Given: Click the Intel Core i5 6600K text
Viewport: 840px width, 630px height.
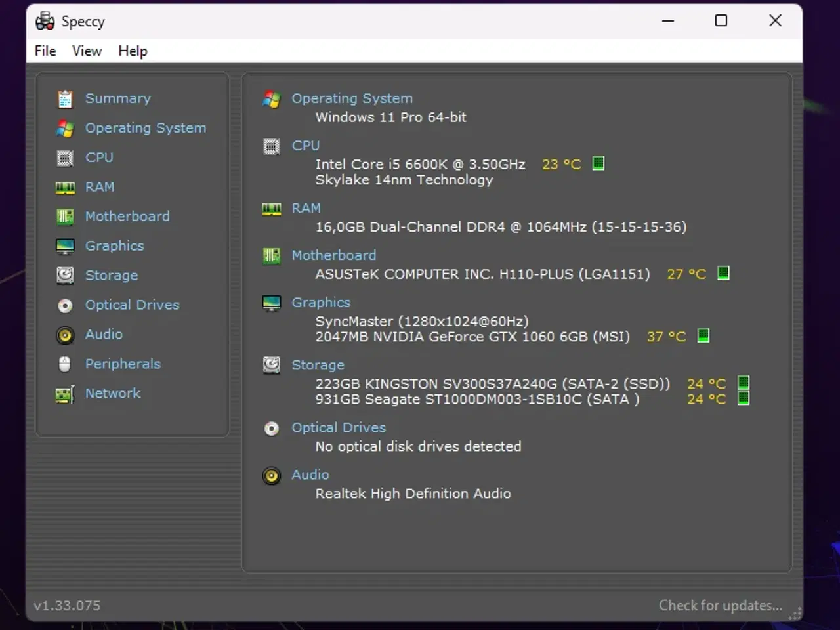Looking at the screenshot, I should (x=421, y=165).
